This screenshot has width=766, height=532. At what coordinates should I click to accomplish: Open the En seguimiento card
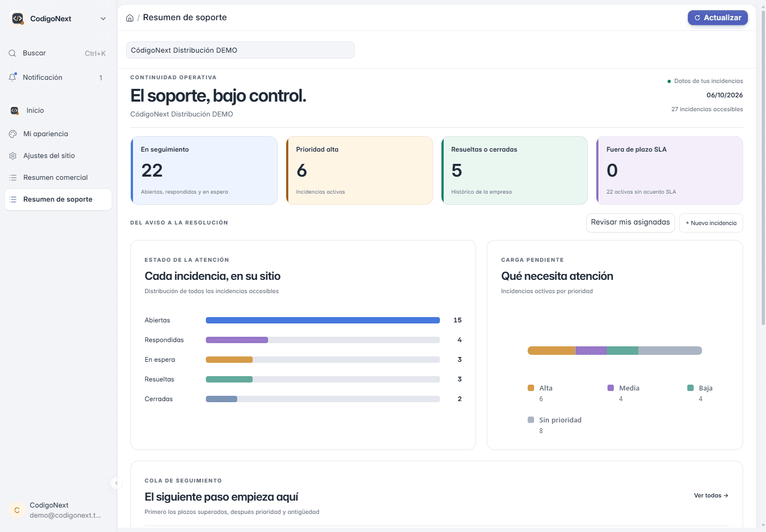[x=204, y=170]
